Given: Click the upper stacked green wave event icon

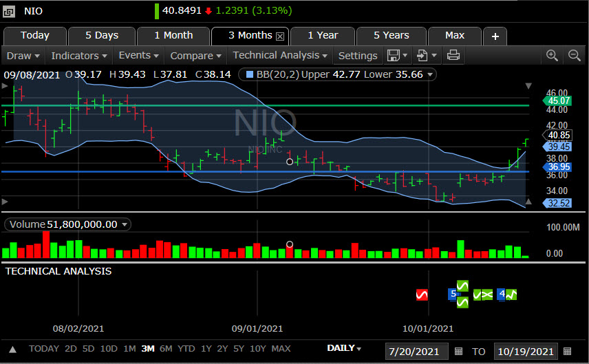Looking at the screenshot, I should tap(462, 286).
